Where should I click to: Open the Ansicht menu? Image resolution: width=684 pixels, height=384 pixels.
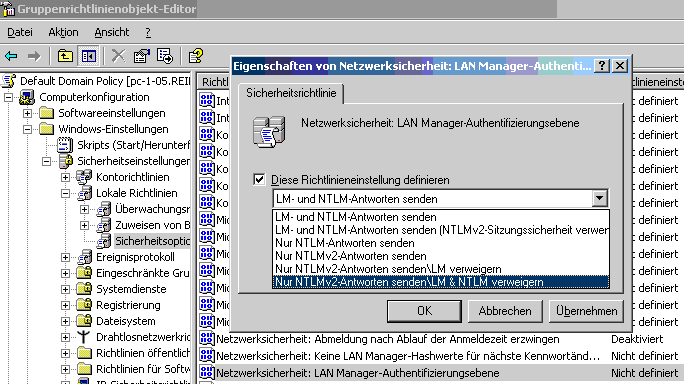pyautogui.click(x=112, y=32)
